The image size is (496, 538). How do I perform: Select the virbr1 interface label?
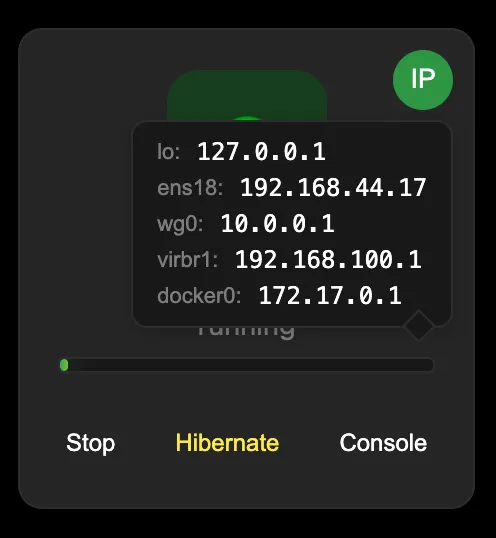(188, 260)
